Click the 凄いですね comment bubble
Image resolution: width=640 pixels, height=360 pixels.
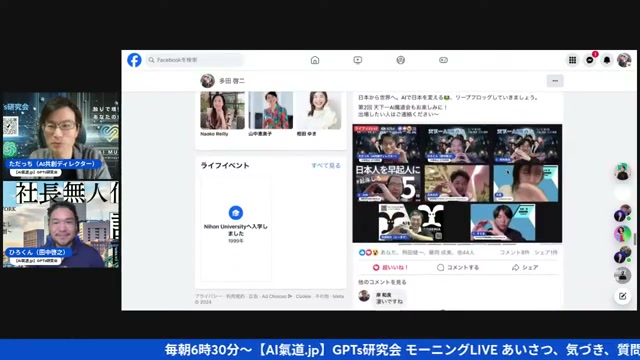389,298
